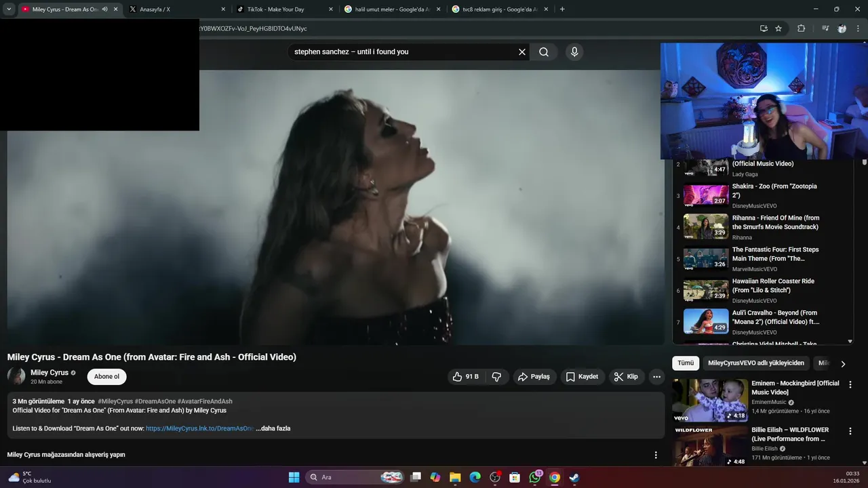
Task: Open Chrome profile avatar
Action: (x=842, y=28)
